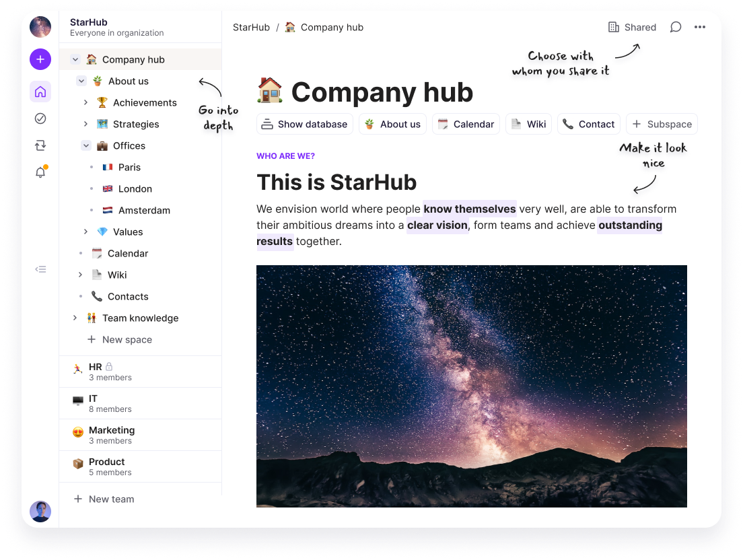
Task: Open the notifications bell icon
Action: pos(40,172)
